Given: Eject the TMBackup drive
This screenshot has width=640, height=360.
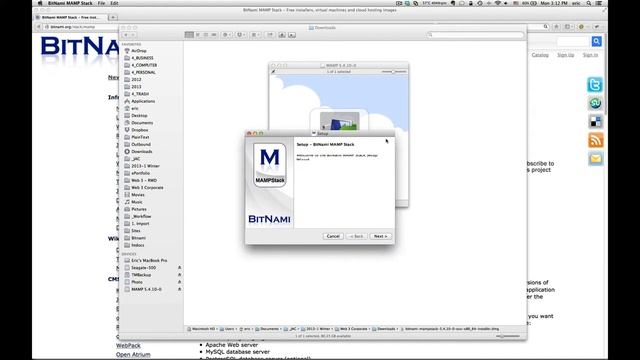Looking at the screenshot, I should pos(179,275).
